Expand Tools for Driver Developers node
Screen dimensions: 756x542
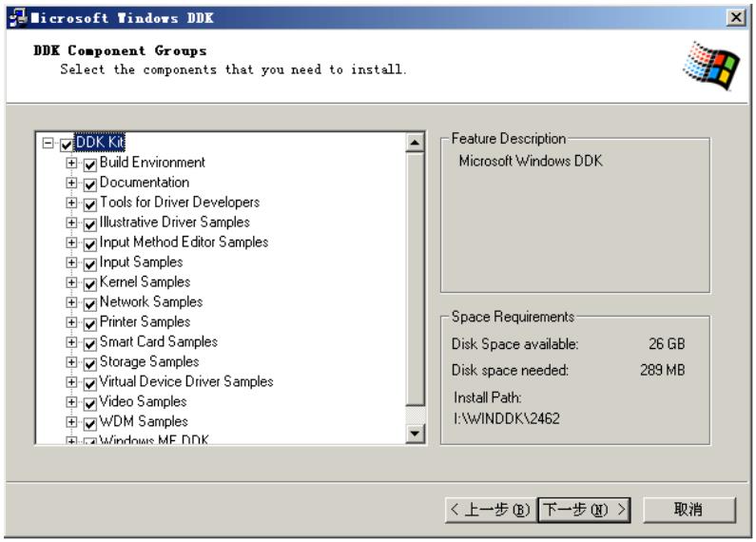[71, 203]
